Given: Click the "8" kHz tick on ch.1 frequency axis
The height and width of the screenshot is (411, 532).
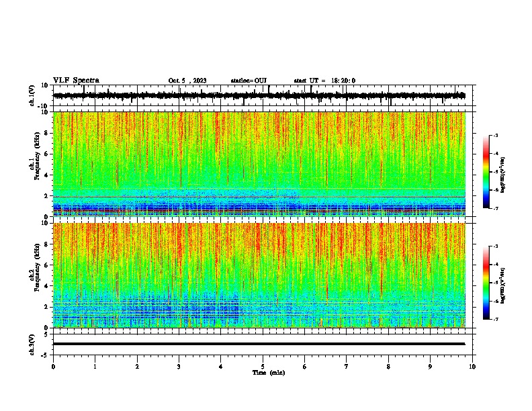Looking at the screenshot, I should (46, 133).
